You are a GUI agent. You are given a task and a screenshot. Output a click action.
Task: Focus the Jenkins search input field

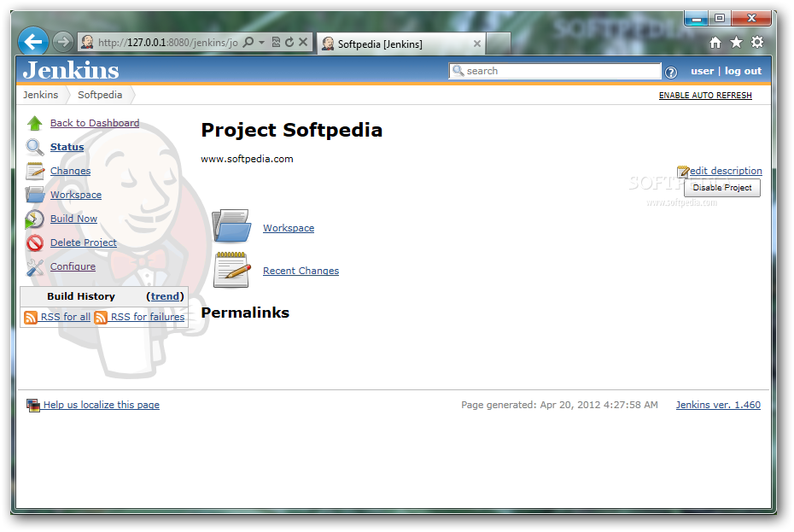coord(555,72)
